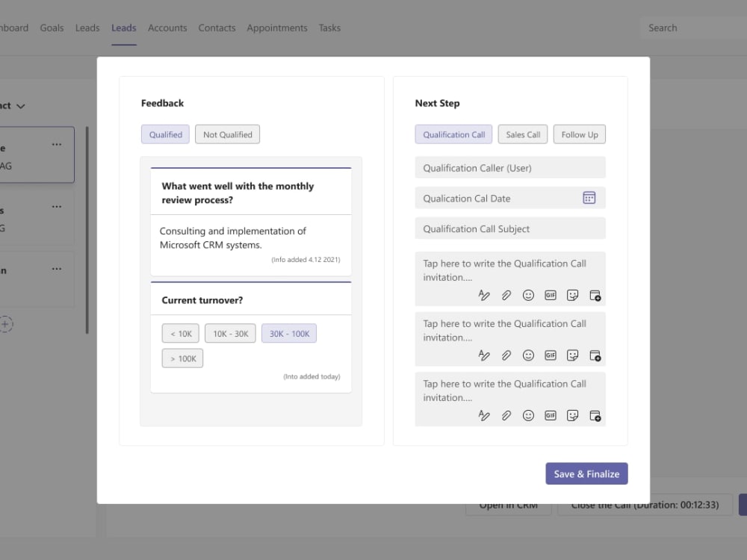The image size is (747, 560).
Task: Select < 10K turnover option
Action: coord(181,333)
